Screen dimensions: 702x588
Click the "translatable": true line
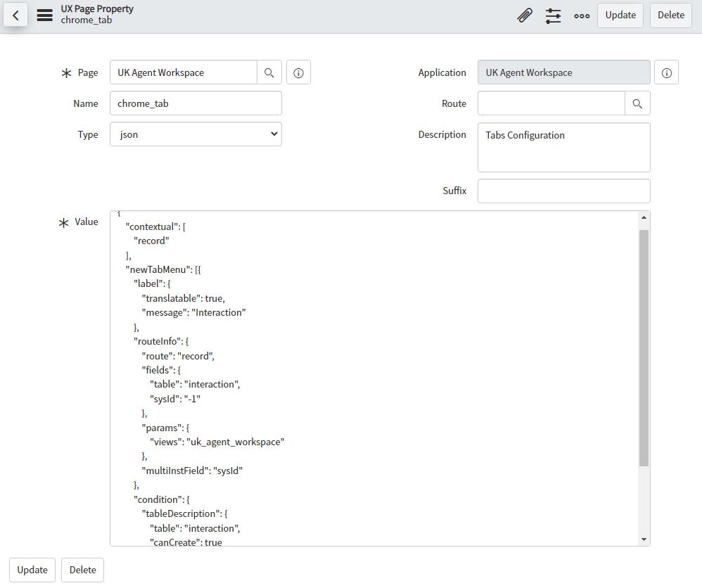184,298
